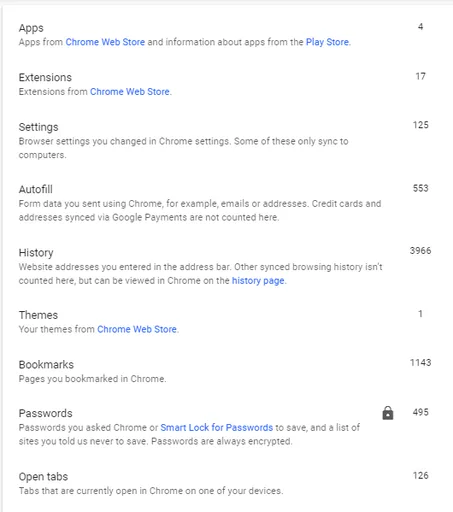Viewport: 453px width, 512px height.
Task: Select the Extensions heading
Action: [x=45, y=77]
